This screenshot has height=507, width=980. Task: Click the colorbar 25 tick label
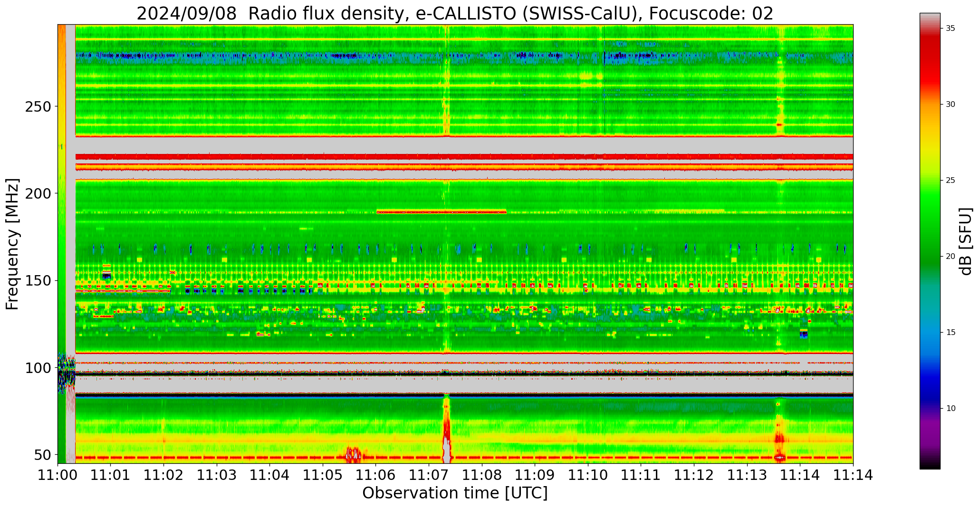(951, 181)
